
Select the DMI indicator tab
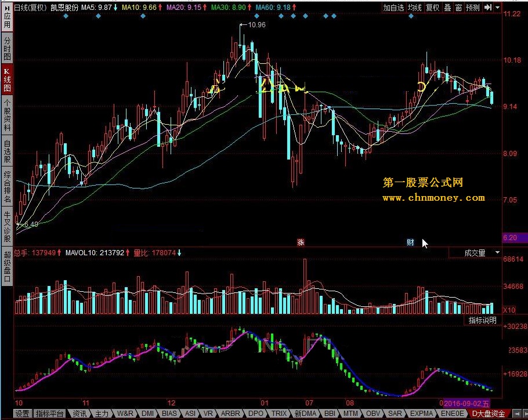[x=147, y=414]
